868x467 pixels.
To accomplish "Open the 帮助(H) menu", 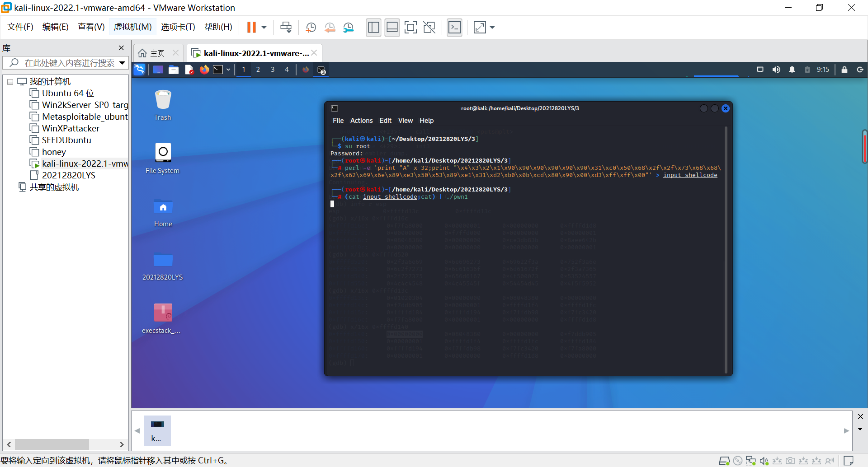I will (218, 27).
